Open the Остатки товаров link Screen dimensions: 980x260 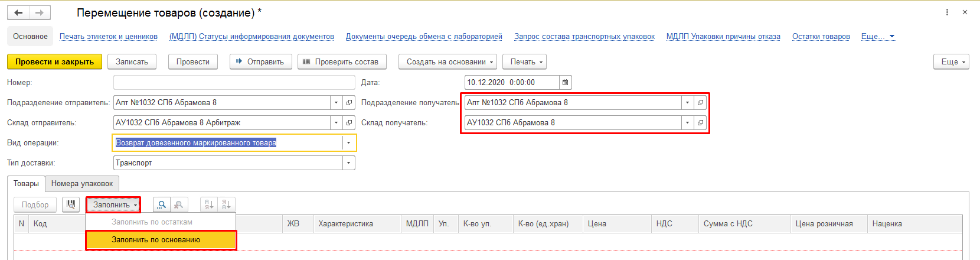821,37
